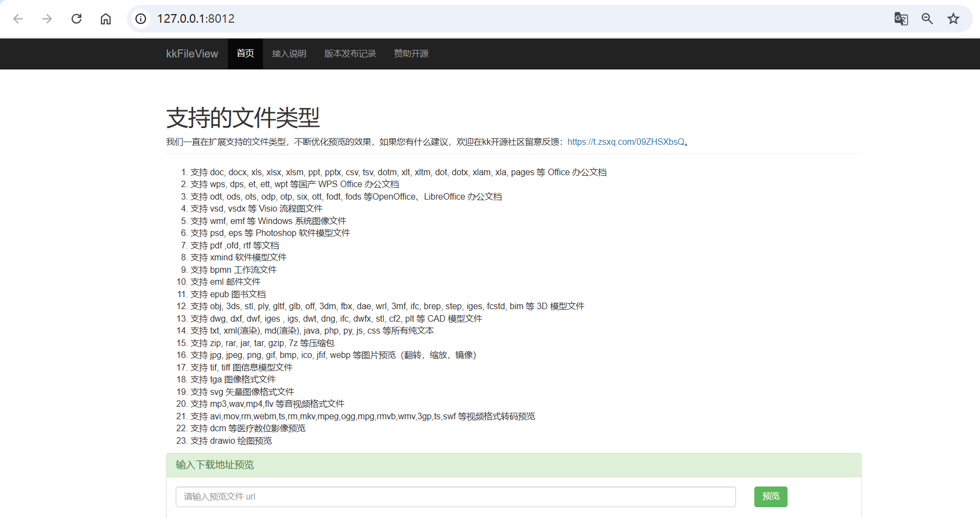The height and width of the screenshot is (518, 980).
Task: Click list item 7 about pdf, ofd, rtf
Action: tap(235, 246)
